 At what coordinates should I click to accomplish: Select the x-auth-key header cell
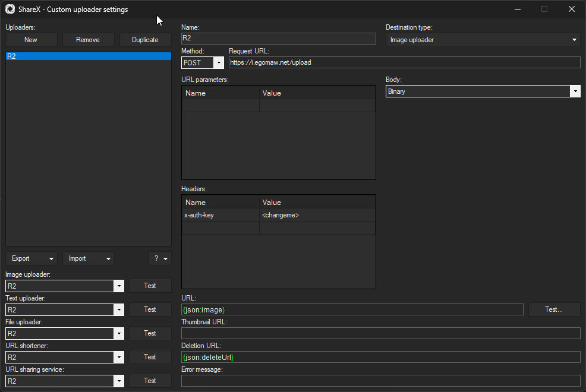pyautogui.click(x=220, y=215)
